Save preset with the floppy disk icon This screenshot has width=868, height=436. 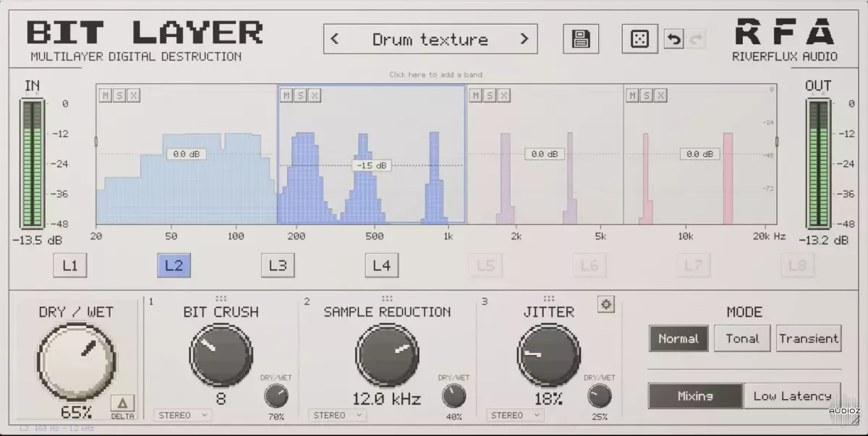(581, 39)
